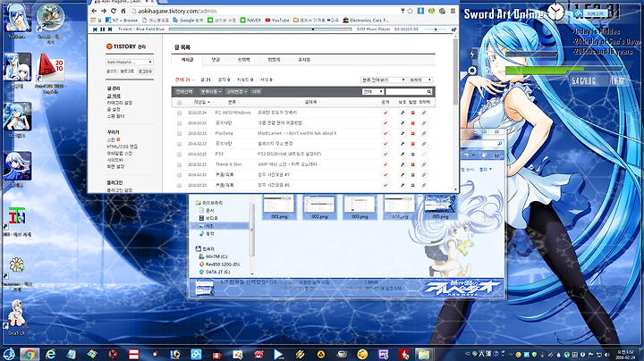The height and width of the screenshot is (361, 644).
Task: Select the 휴지통 tab
Action: click(304, 60)
